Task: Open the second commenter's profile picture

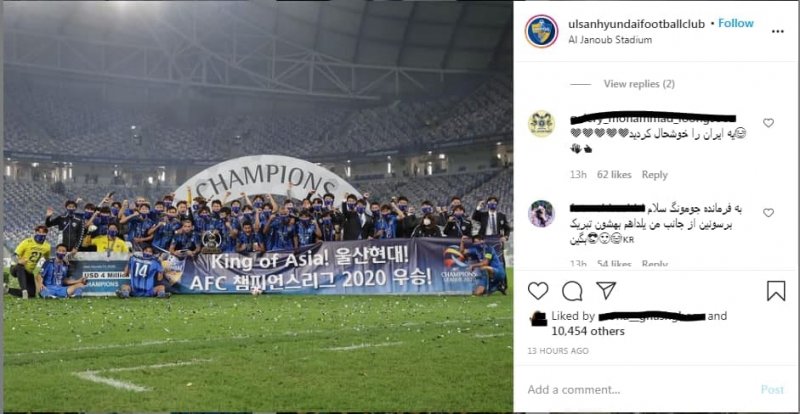Action: (x=541, y=213)
